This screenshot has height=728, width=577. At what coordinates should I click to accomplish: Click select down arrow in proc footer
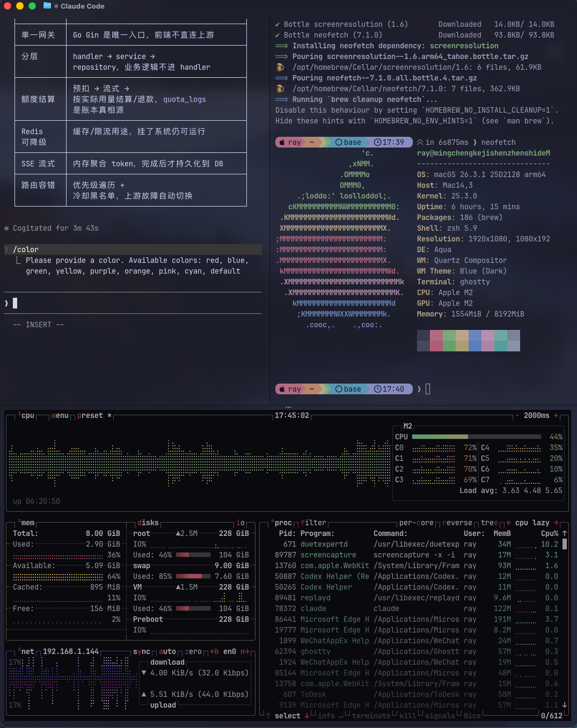click(x=307, y=716)
